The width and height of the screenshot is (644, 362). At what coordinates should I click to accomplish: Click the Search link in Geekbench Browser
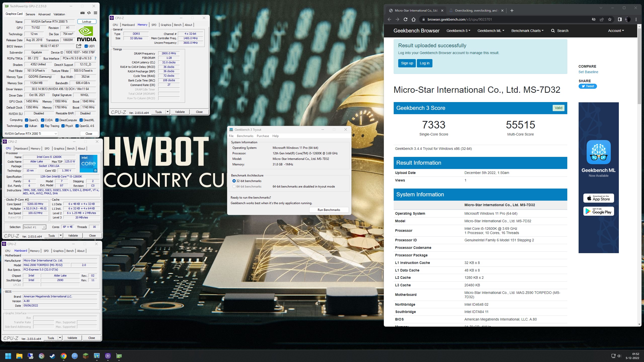(559, 31)
